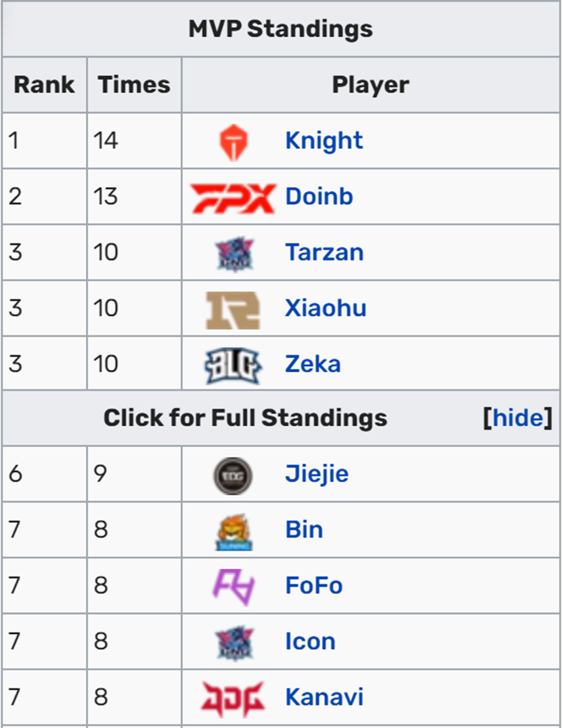Image resolution: width=563 pixels, height=728 pixels.
Task: Follow the Xiaohu link
Action: [325, 308]
